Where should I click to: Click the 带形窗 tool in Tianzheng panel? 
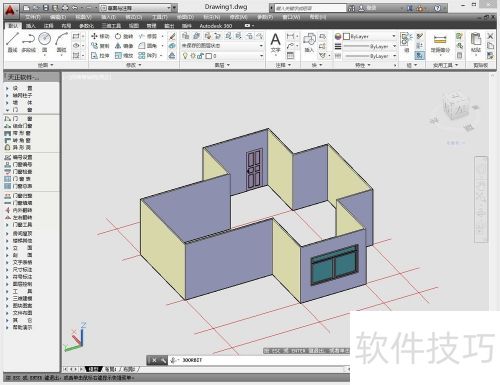pyautogui.click(x=19, y=133)
